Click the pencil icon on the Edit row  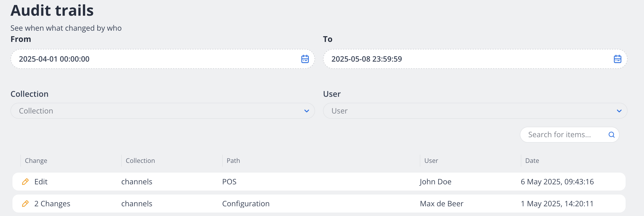(25, 182)
